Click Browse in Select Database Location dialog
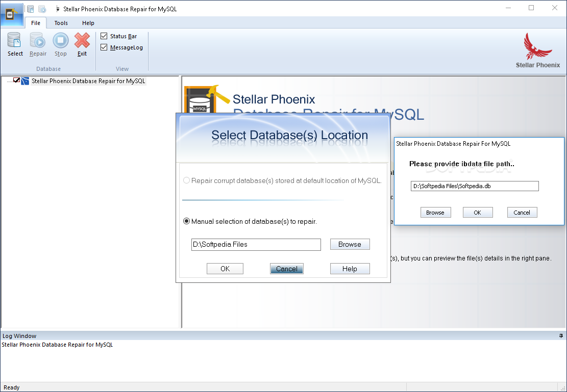The image size is (567, 392). [x=350, y=244]
